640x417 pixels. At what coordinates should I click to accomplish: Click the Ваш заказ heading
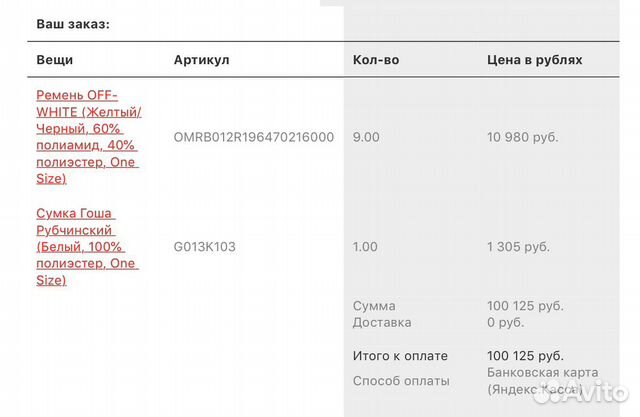(x=73, y=24)
